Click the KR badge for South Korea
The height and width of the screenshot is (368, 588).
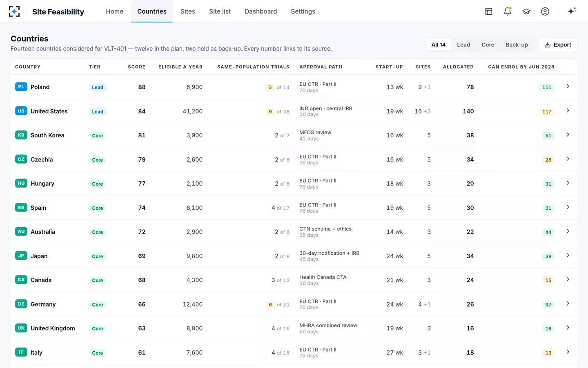point(21,135)
